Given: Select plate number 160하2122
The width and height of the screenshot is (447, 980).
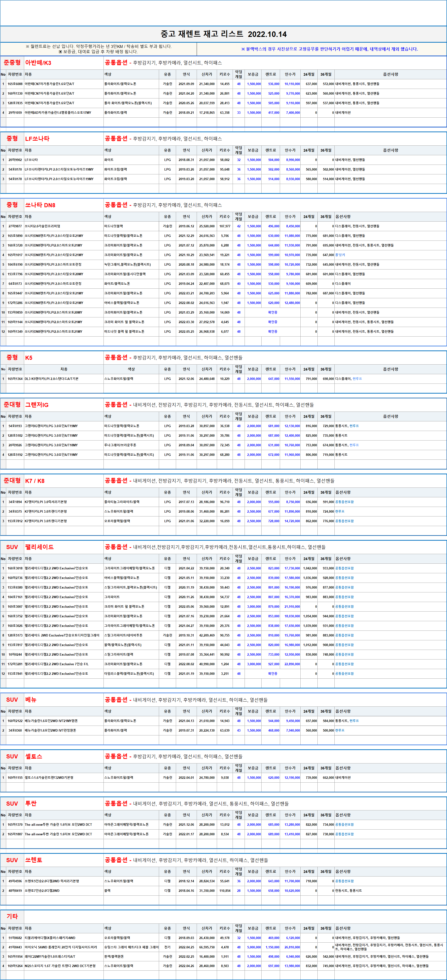Looking at the screenshot, I should tap(15, 721).
